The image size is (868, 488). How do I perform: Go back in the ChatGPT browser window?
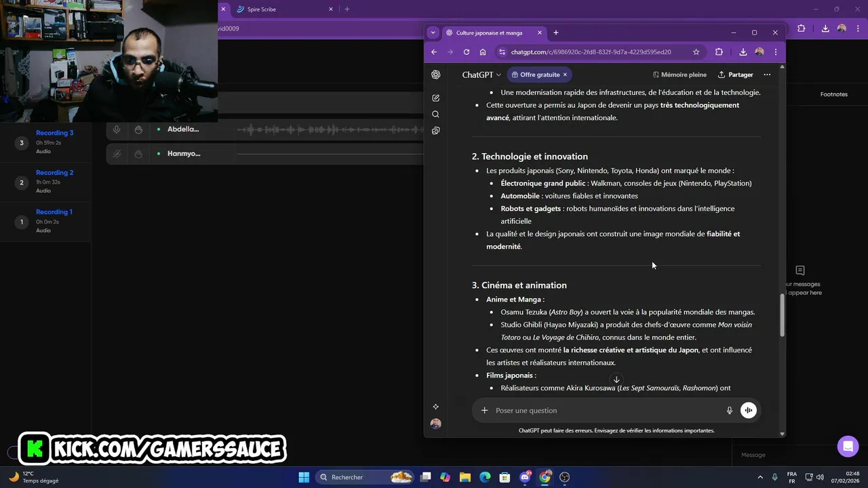coord(434,52)
